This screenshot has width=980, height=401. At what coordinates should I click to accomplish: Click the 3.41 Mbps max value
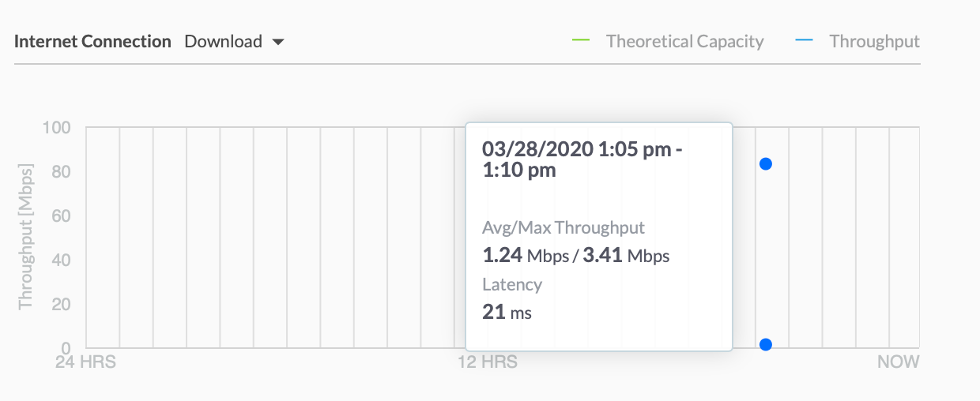[x=626, y=256]
